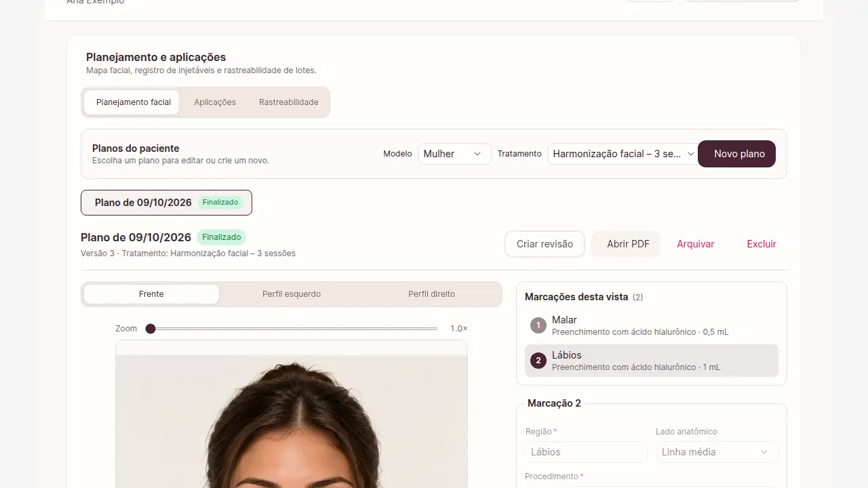
Task: Click the Planos do paciente heading
Action: point(136,148)
